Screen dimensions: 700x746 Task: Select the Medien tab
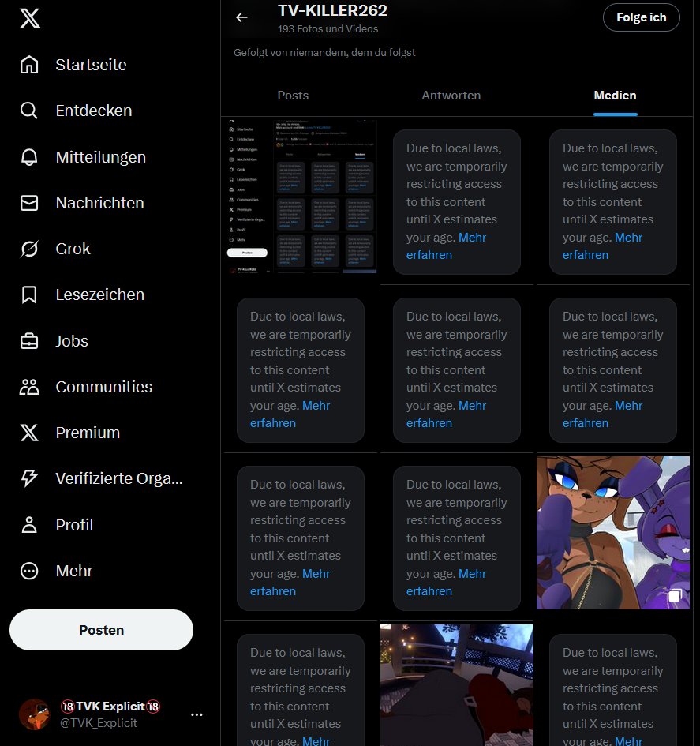(615, 96)
